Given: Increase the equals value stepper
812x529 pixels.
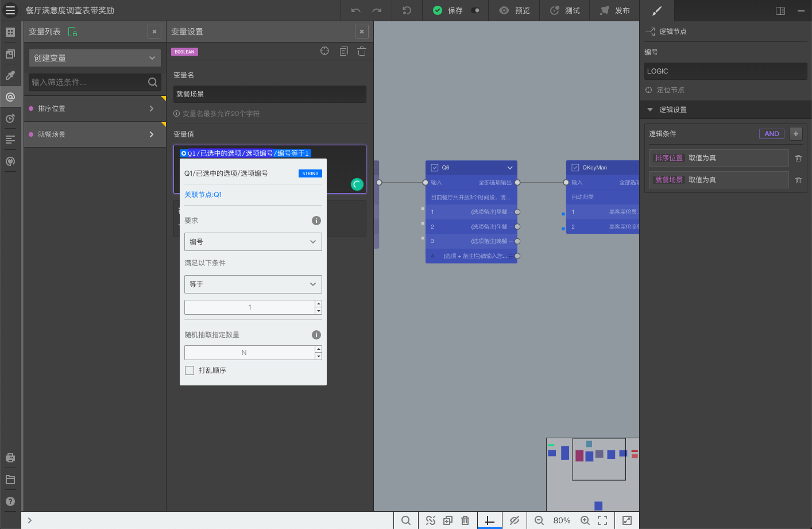Looking at the screenshot, I should [x=319, y=304].
